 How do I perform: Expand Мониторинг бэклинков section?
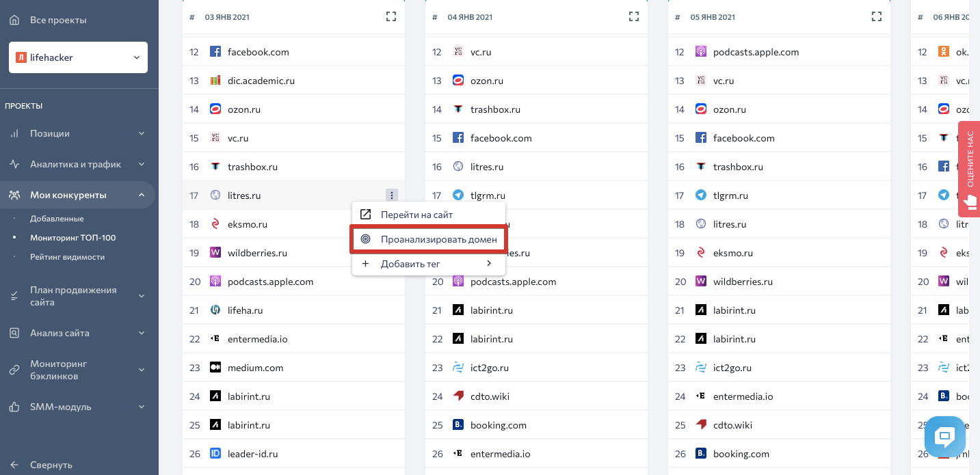pyautogui.click(x=77, y=370)
